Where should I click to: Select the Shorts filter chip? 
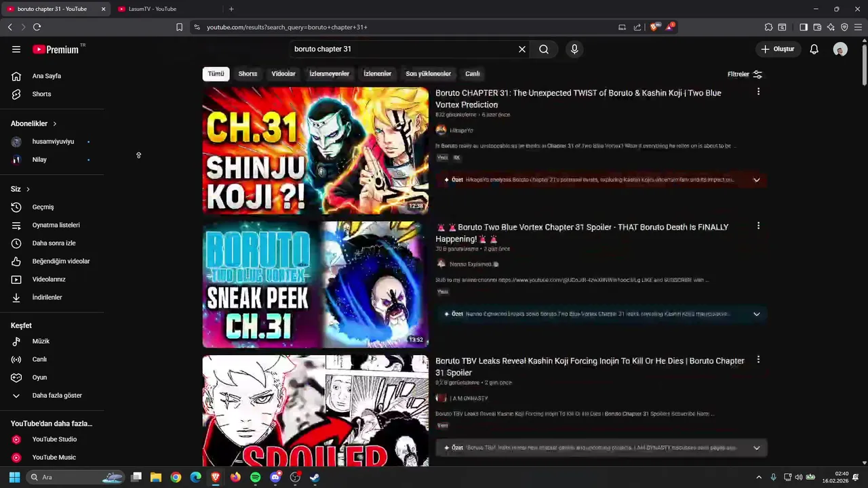248,74
